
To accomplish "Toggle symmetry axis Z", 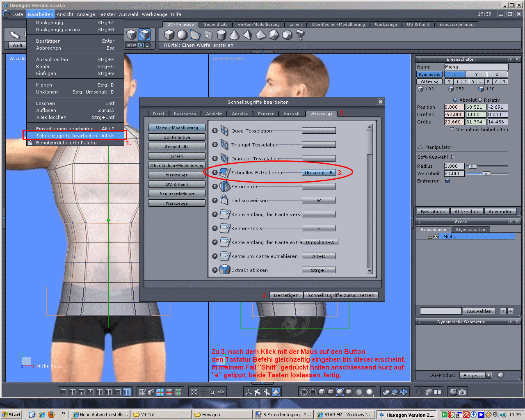I will point(498,74).
